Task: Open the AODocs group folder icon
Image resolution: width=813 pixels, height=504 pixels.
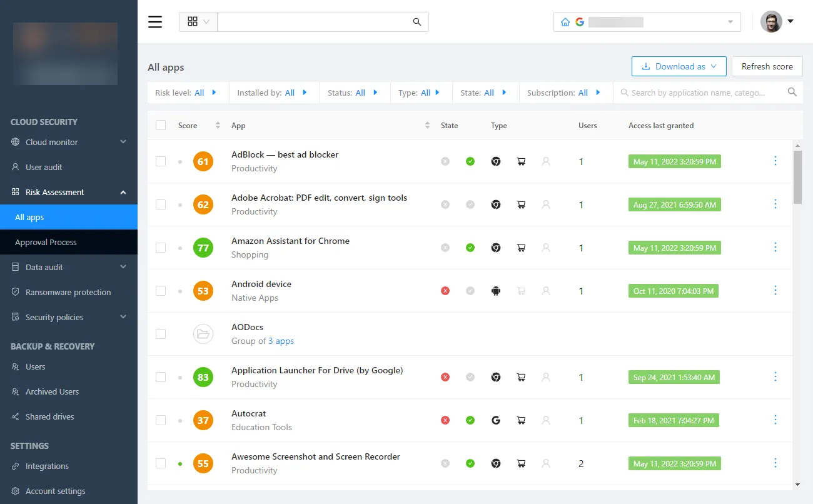Action: [x=203, y=334]
